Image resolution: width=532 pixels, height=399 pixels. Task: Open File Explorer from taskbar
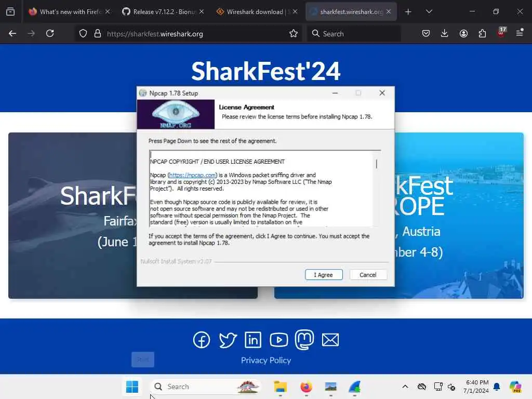pos(280,387)
